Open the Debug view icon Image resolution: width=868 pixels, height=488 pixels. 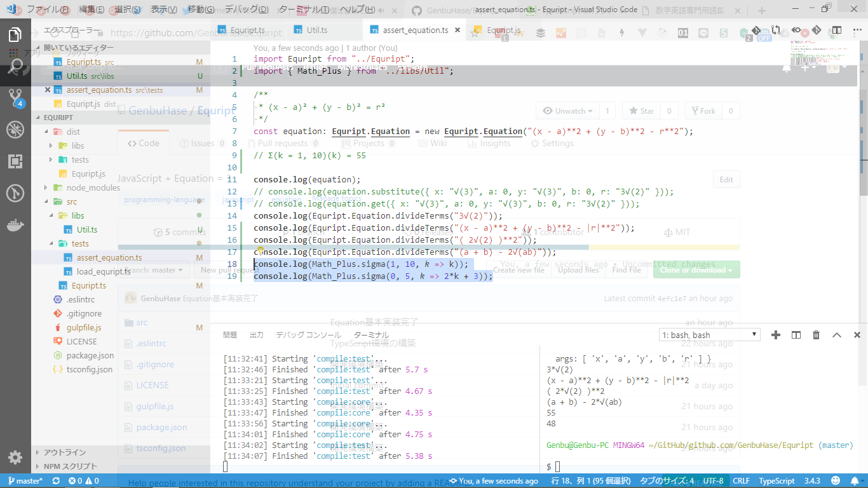[15, 130]
